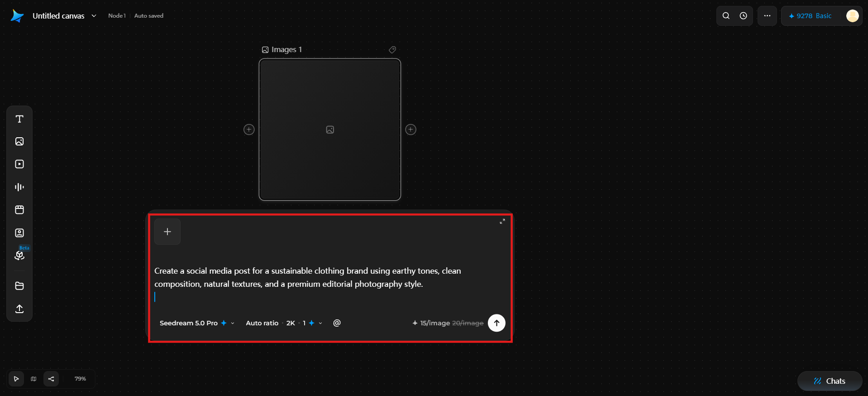Click the user avatar

(852, 16)
